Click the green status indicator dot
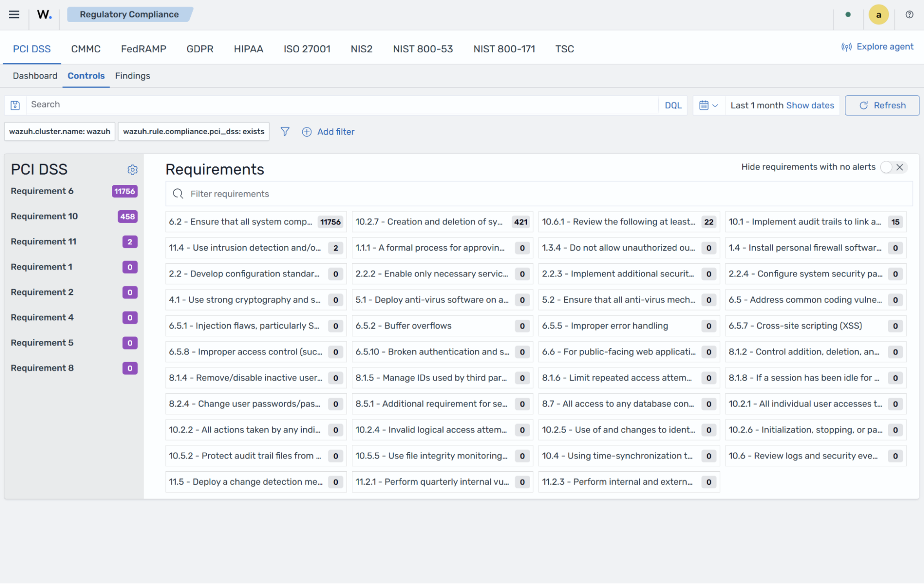 848,14
